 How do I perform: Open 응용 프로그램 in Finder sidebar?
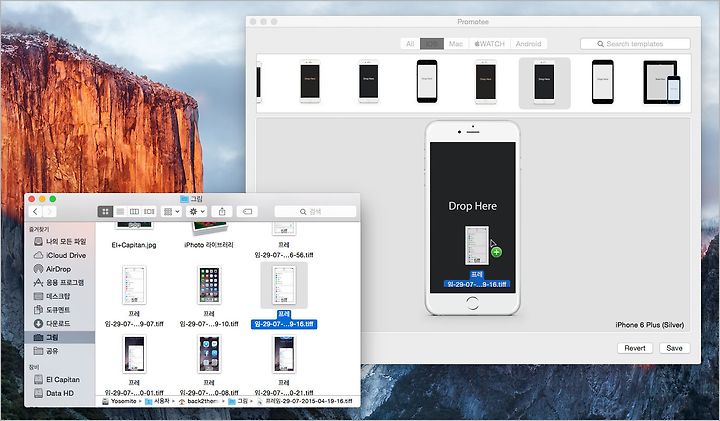tap(60, 282)
